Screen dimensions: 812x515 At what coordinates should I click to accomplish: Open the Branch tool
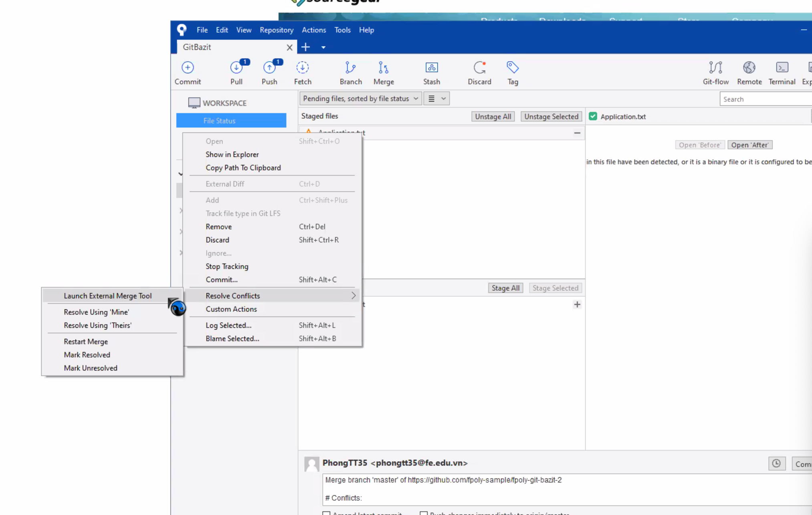[351, 73]
